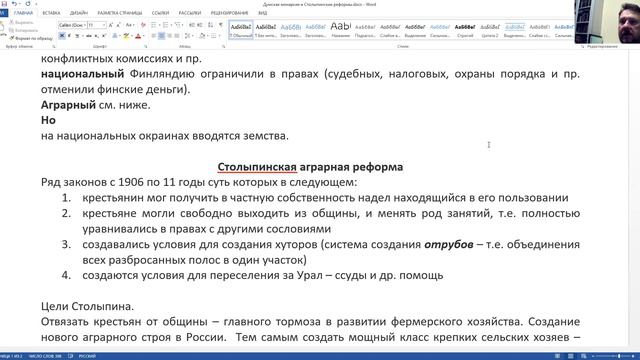Screen dimensions: 640x360
Task: Open the ГЛАВНАЯ ribbon tab
Action: pyautogui.click(x=23, y=13)
